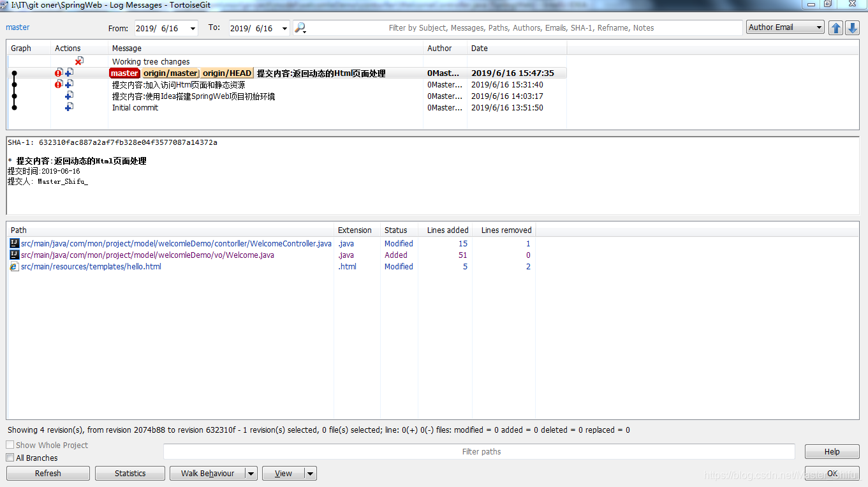
Task: Select templates/hello.html in the file list
Action: [x=91, y=266]
